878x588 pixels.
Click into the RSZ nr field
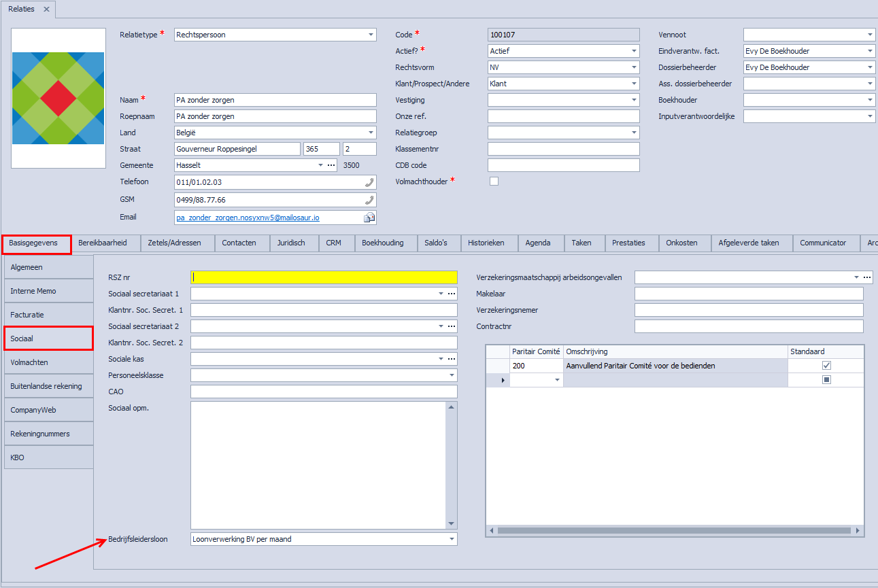[324, 277]
